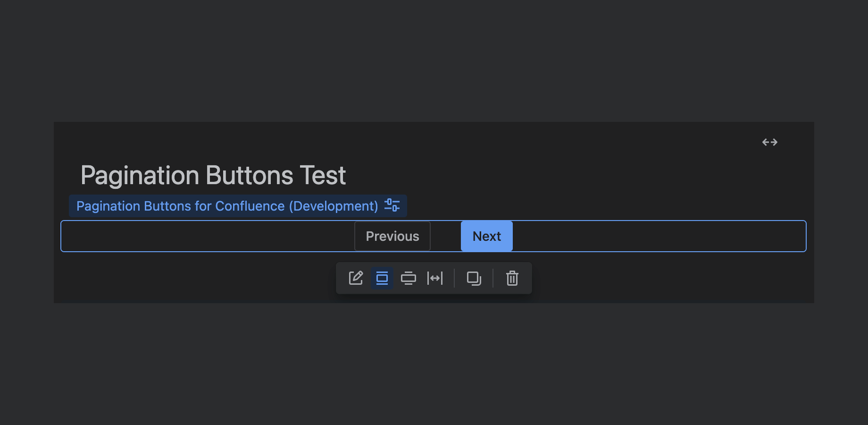Viewport: 868px width, 425px height.
Task: Open the macro edit pencil icon
Action: click(356, 278)
